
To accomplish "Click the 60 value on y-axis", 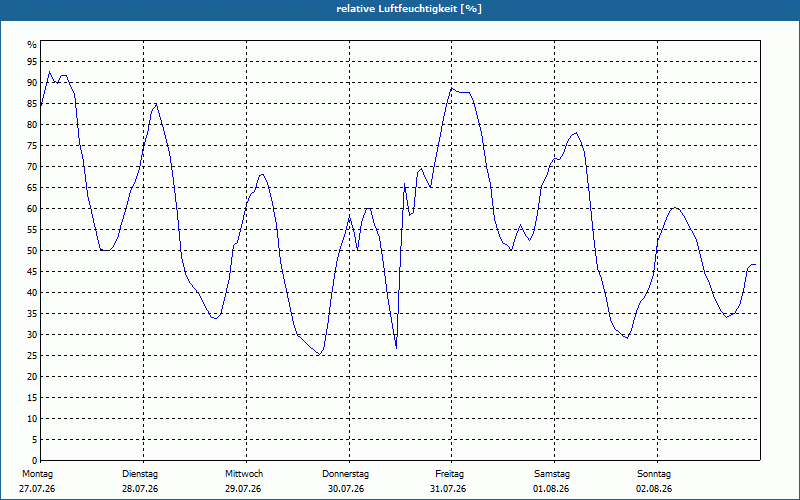I will pos(32,209).
